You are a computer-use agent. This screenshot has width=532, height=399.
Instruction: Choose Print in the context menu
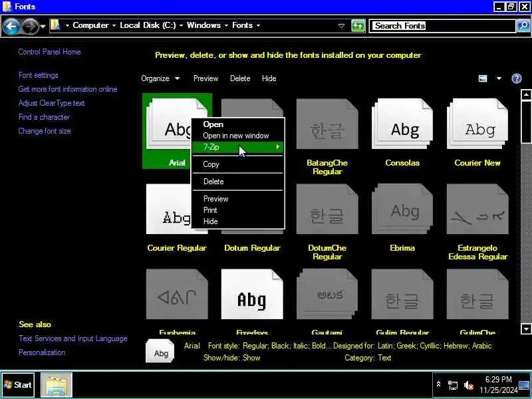click(238, 210)
